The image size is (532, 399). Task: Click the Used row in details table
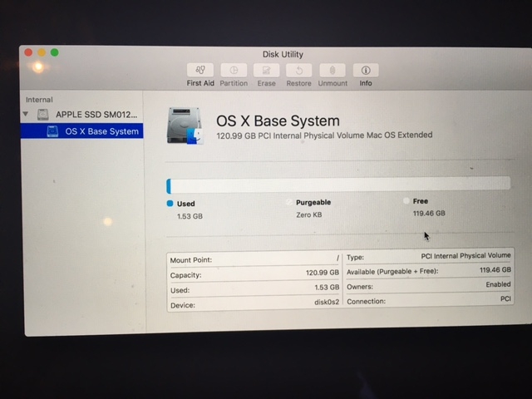coord(254,288)
